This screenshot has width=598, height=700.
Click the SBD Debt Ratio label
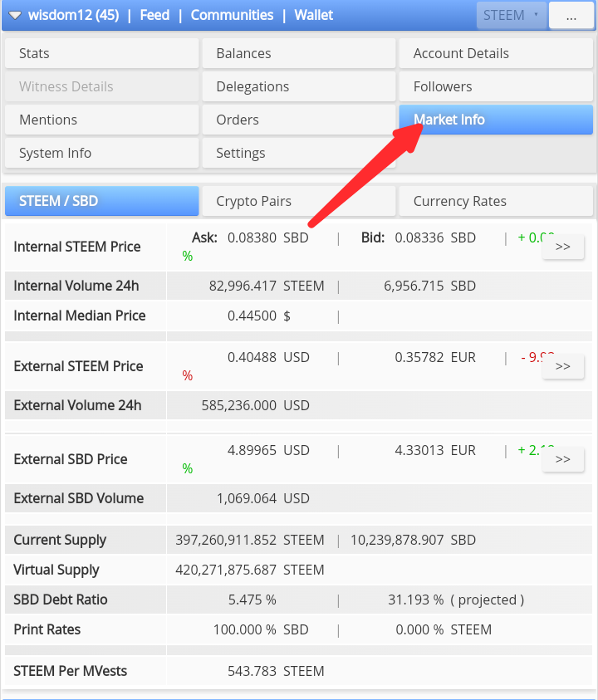click(61, 600)
